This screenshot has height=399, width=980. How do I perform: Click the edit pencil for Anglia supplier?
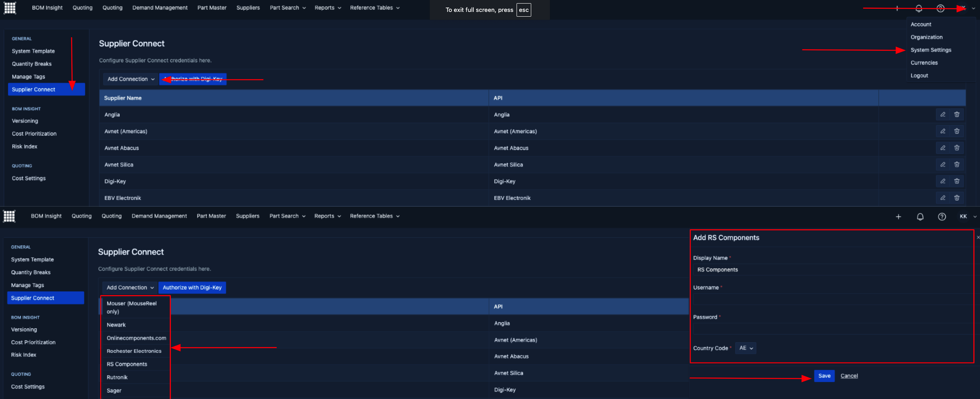[x=943, y=115]
